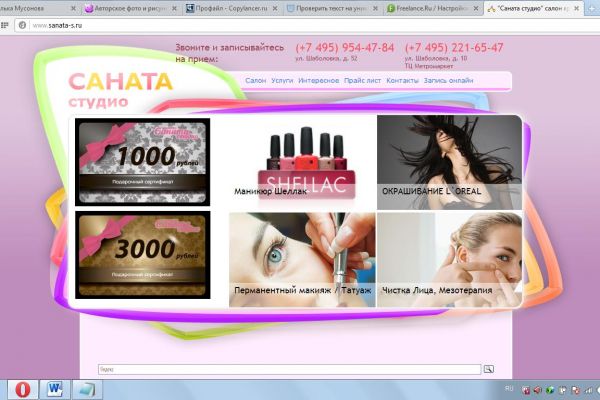The image size is (600, 400).
Task: Open Opera browser from the taskbar
Action: click(x=23, y=390)
